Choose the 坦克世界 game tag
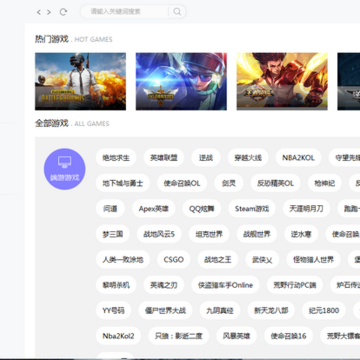360x360 pixels. (209, 234)
